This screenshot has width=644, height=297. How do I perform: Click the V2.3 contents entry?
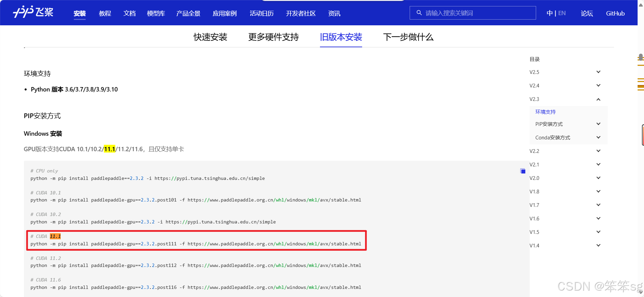[x=534, y=99]
